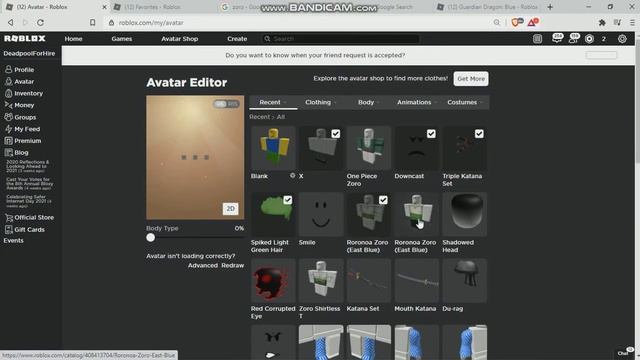Select the Zoro Shirtless T thumbnail
The image size is (640, 360).
point(321,280)
